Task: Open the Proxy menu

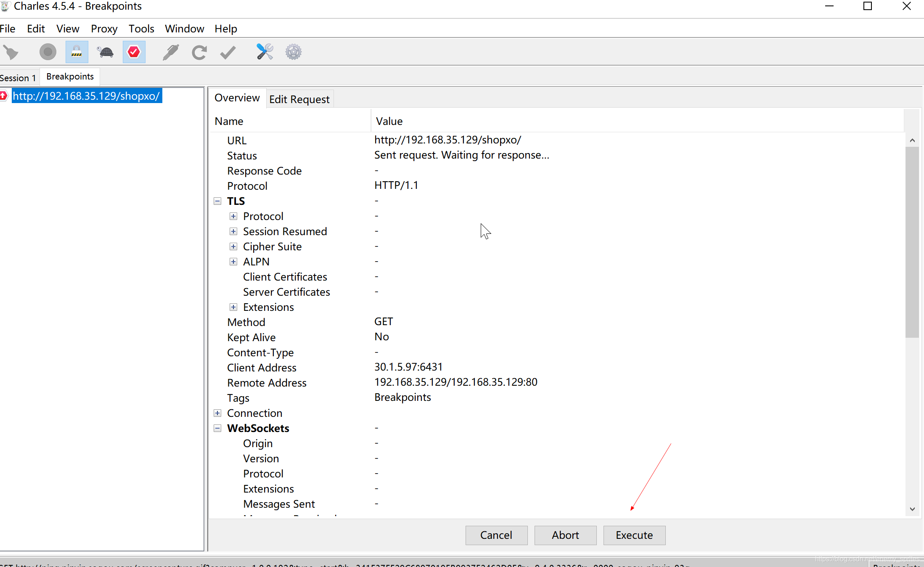Action: pos(103,28)
